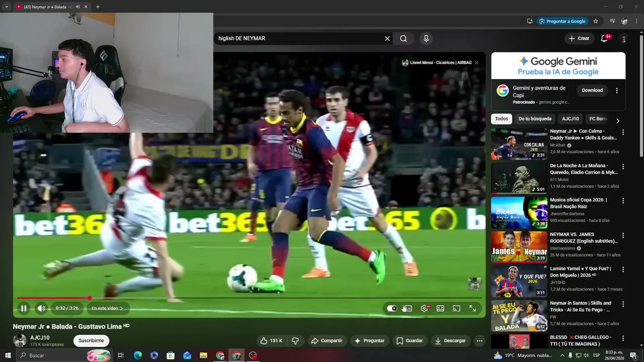Viewport: 644px width, 362px height.
Task: Open options menu for the Gemini ad
Action: 617,90
